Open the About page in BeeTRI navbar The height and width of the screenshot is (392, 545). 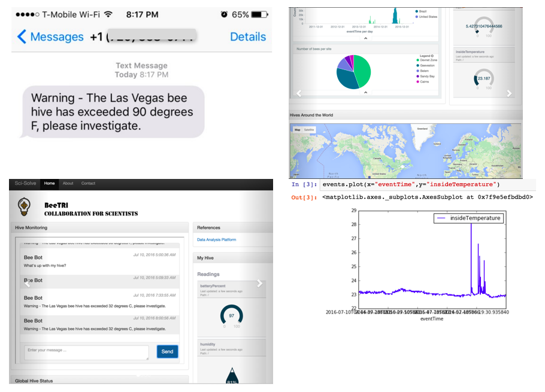click(x=68, y=184)
